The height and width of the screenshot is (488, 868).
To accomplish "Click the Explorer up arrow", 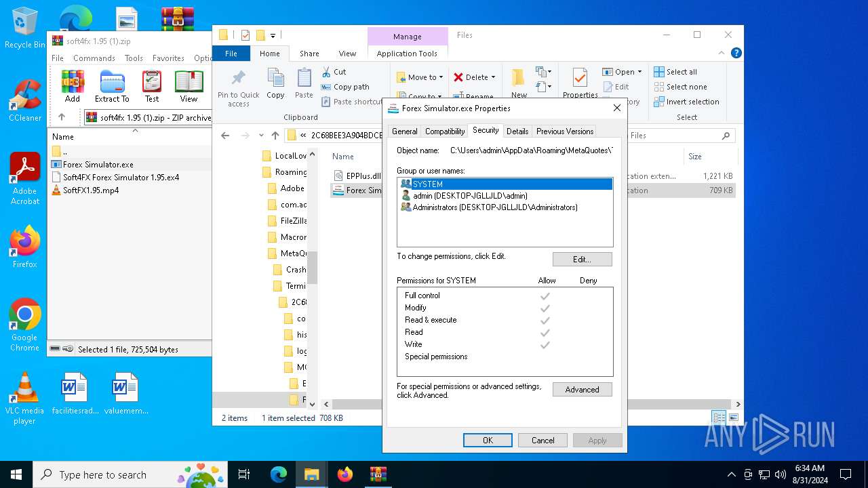I will click(275, 136).
